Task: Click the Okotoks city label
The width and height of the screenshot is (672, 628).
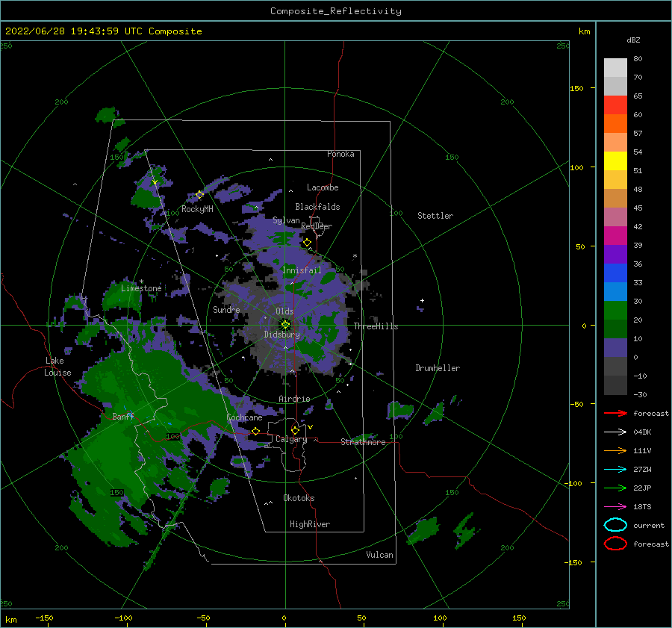Action: coord(299,498)
